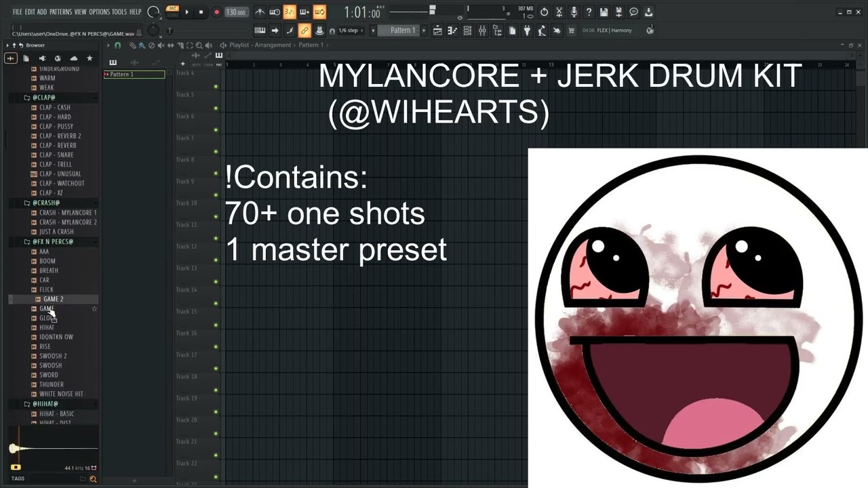This screenshot has height=488, width=868.
Task: Select CRASH - MYLANCORE 1 sample
Action: pyautogui.click(x=67, y=212)
